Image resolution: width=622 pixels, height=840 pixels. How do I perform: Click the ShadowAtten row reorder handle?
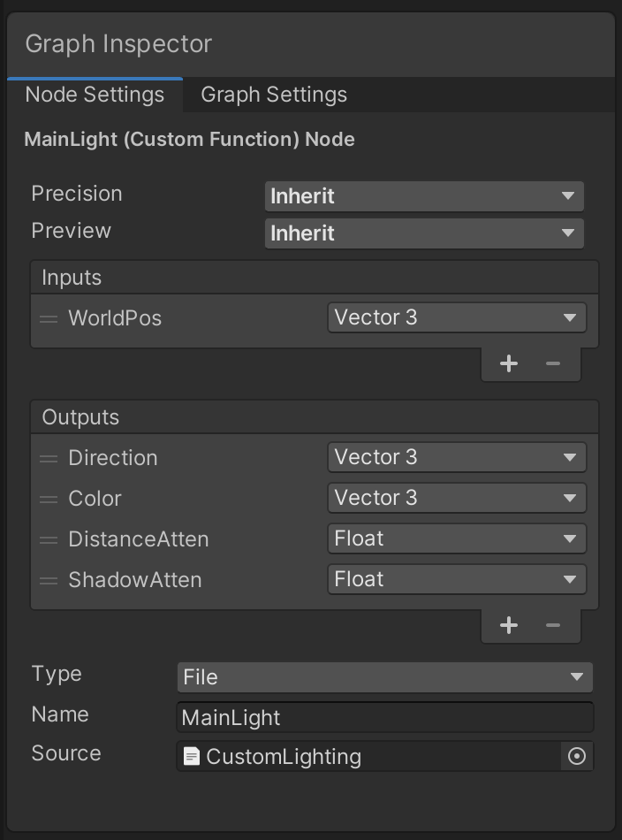click(49, 580)
